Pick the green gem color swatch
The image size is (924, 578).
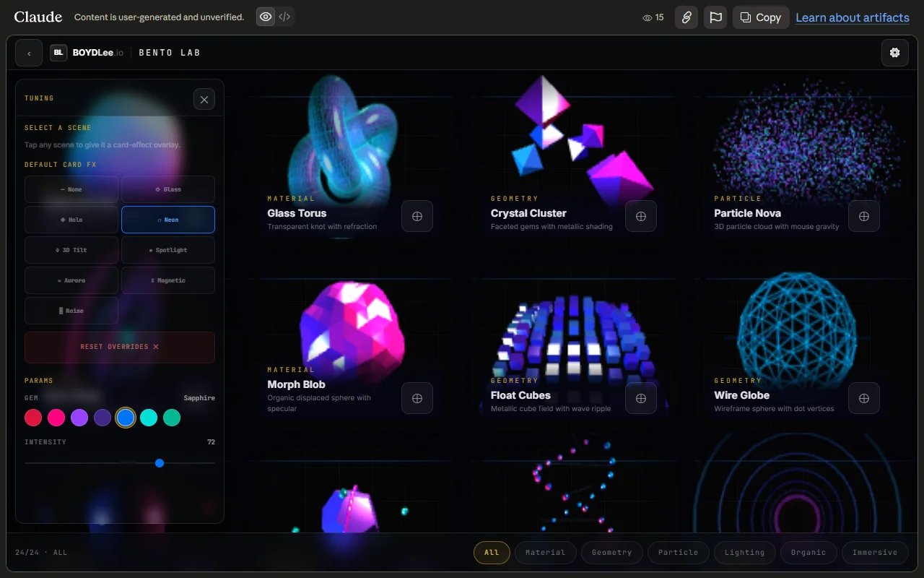coord(172,418)
